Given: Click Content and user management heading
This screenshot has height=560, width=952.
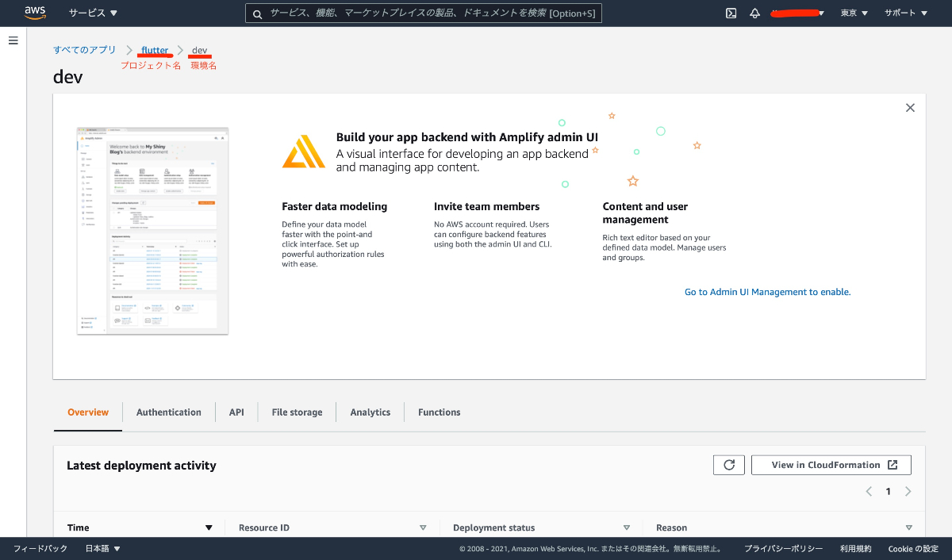Looking at the screenshot, I should [x=645, y=213].
